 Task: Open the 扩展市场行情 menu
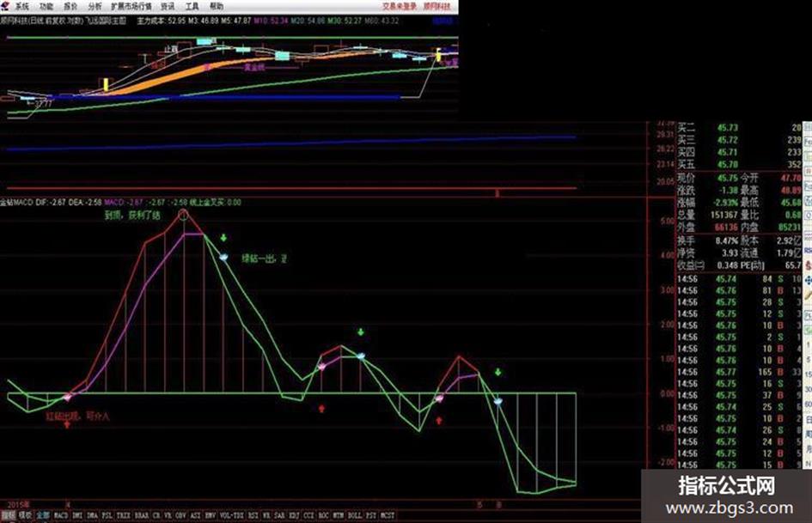click(131, 6)
